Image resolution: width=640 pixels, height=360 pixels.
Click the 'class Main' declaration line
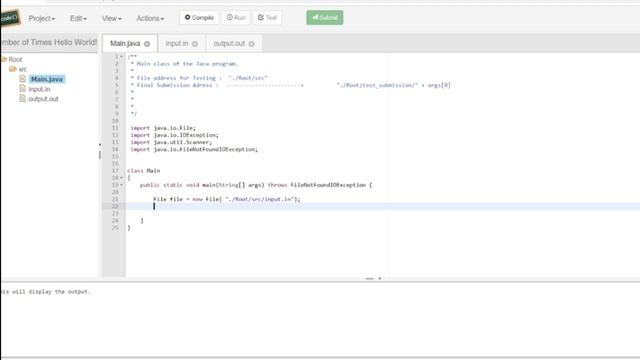(144, 171)
